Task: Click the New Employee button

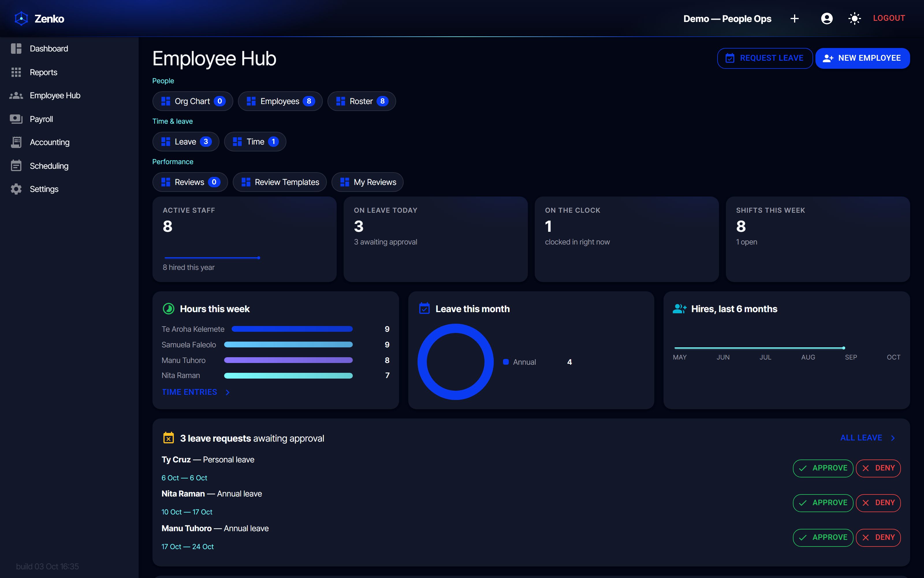Action: coord(862,58)
